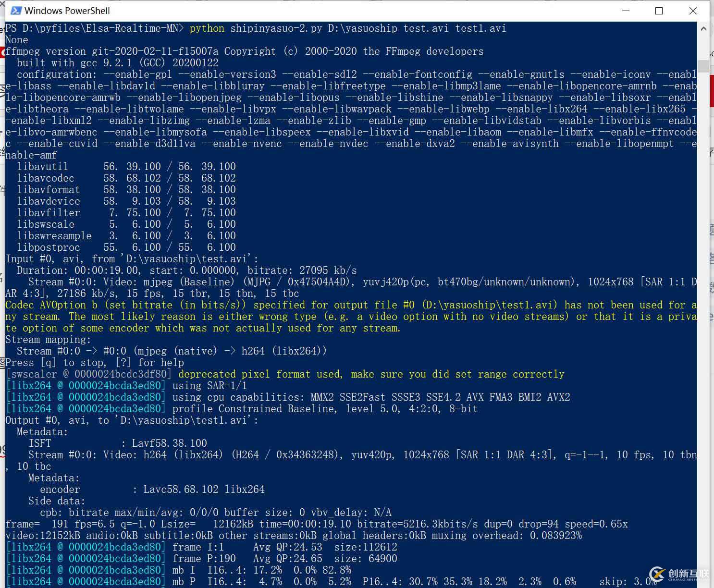Viewport: 714px width, 588px height.
Task: Click the 'libswscale' version row
Action: point(126,224)
